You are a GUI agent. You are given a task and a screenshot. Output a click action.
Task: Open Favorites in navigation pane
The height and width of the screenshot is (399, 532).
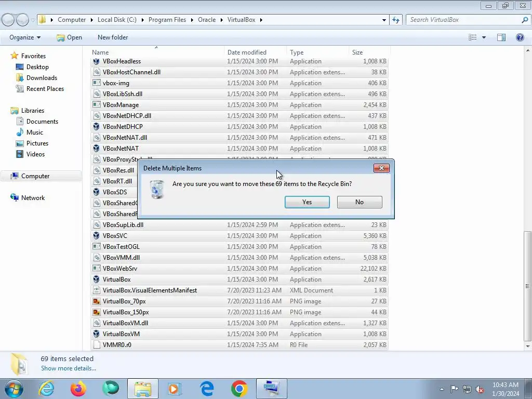33,56
